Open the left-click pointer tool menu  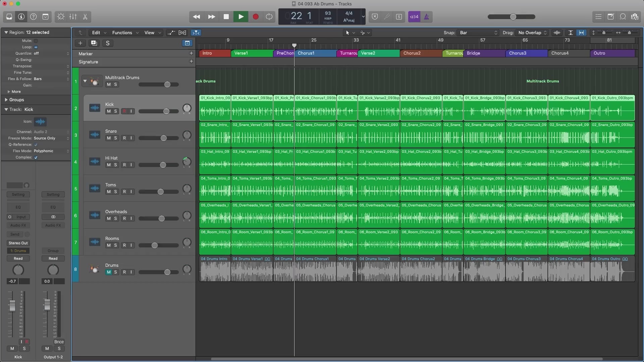(350, 33)
